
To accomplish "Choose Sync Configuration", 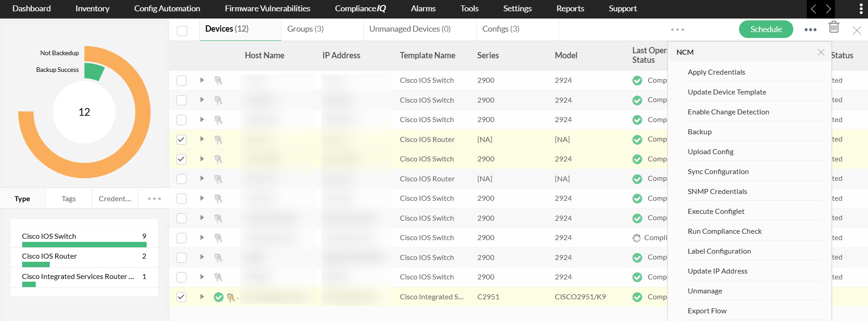I will 718,172.
